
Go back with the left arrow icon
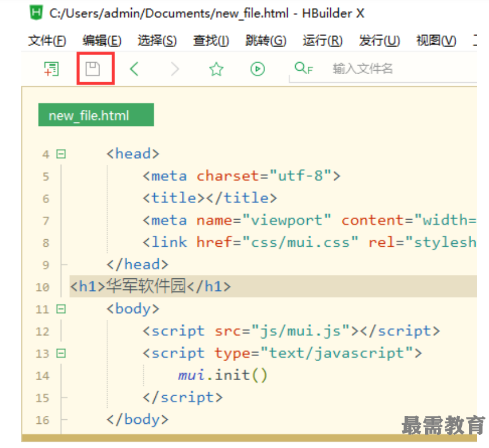pyautogui.click(x=134, y=69)
